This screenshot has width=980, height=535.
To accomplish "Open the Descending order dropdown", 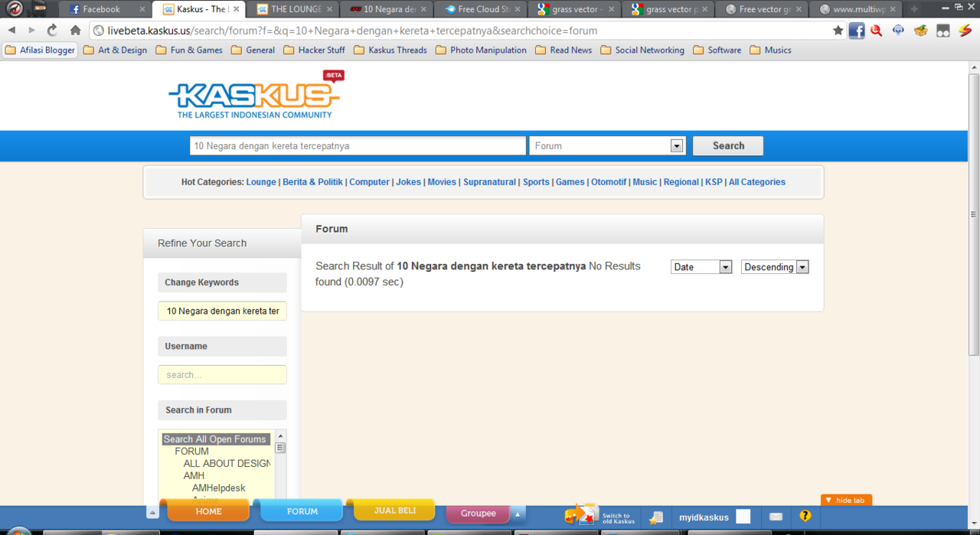I will click(775, 267).
